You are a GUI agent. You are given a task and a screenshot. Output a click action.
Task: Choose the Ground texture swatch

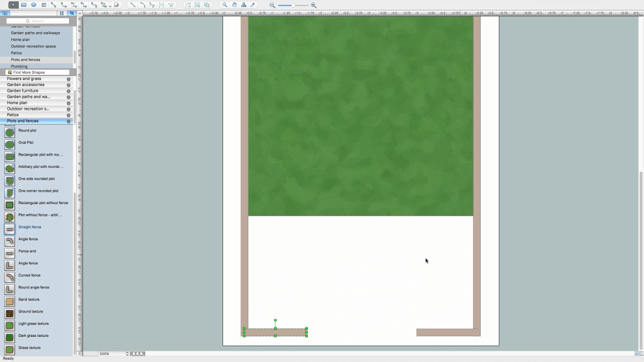click(x=9, y=313)
